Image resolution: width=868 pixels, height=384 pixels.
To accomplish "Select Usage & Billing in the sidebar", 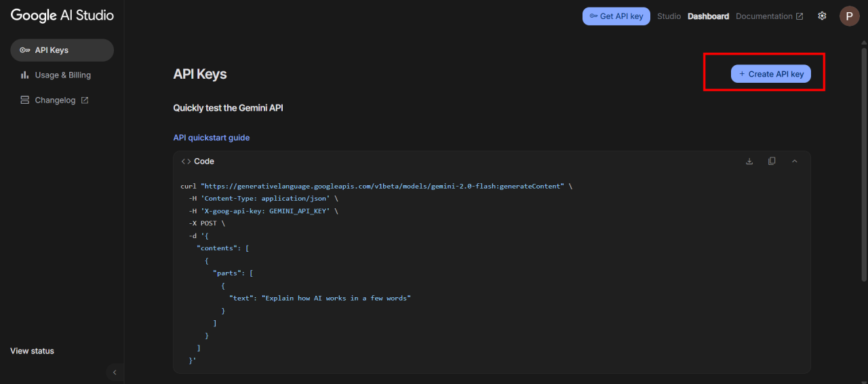I will 62,75.
